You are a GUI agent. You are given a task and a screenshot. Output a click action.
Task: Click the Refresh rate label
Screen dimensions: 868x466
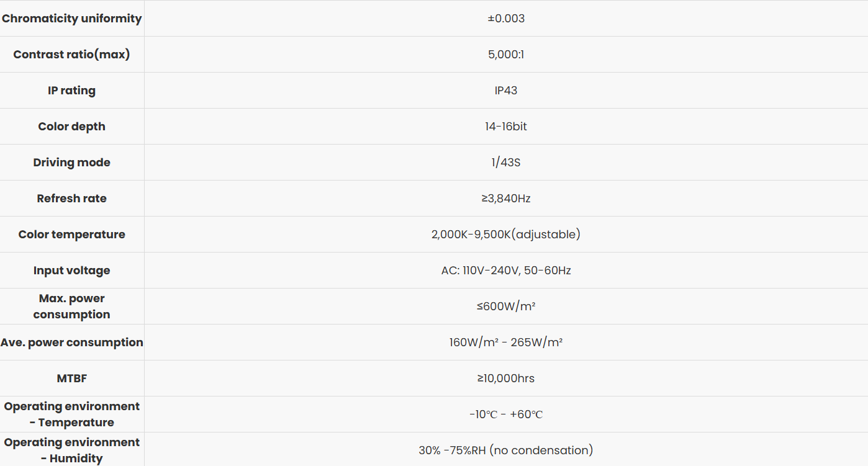(x=72, y=199)
